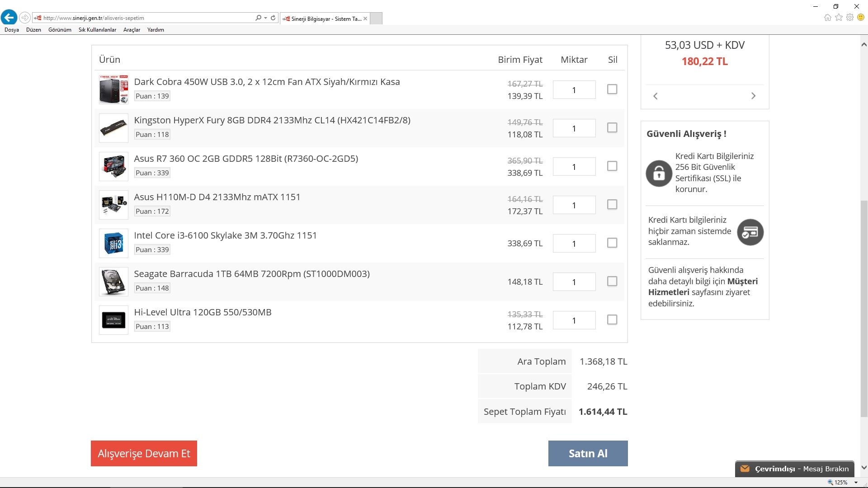Click the credit card icon in sidebar
The width and height of the screenshot is (868, 488).
750,232
